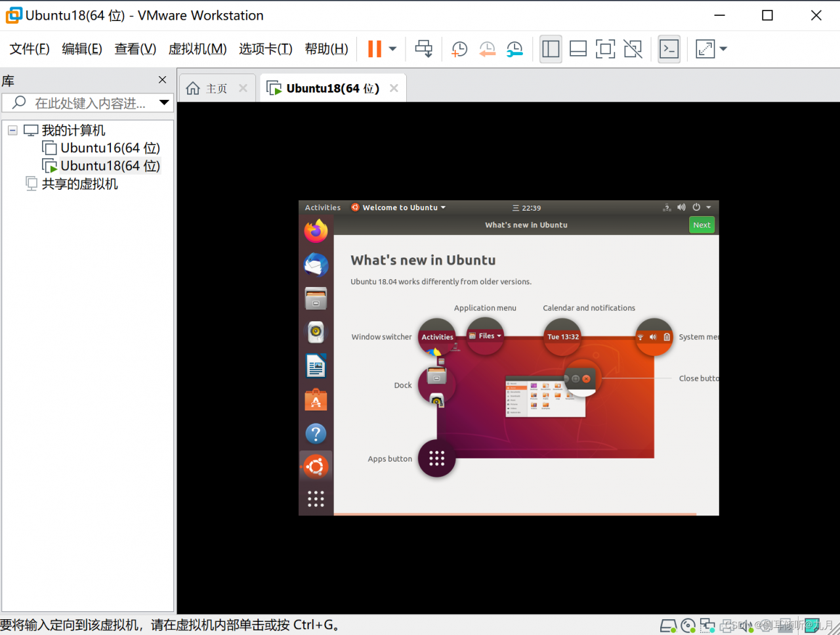Click the Ubuntu power icon in top bar
The image size is (840, 635).
(696, 208)
